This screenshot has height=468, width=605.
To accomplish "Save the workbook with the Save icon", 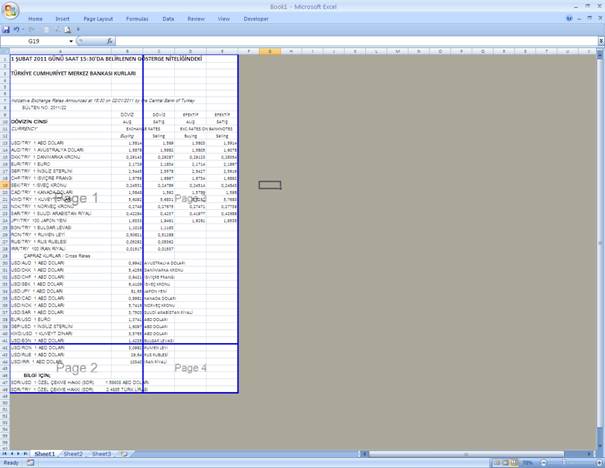I will pos(6,29).
